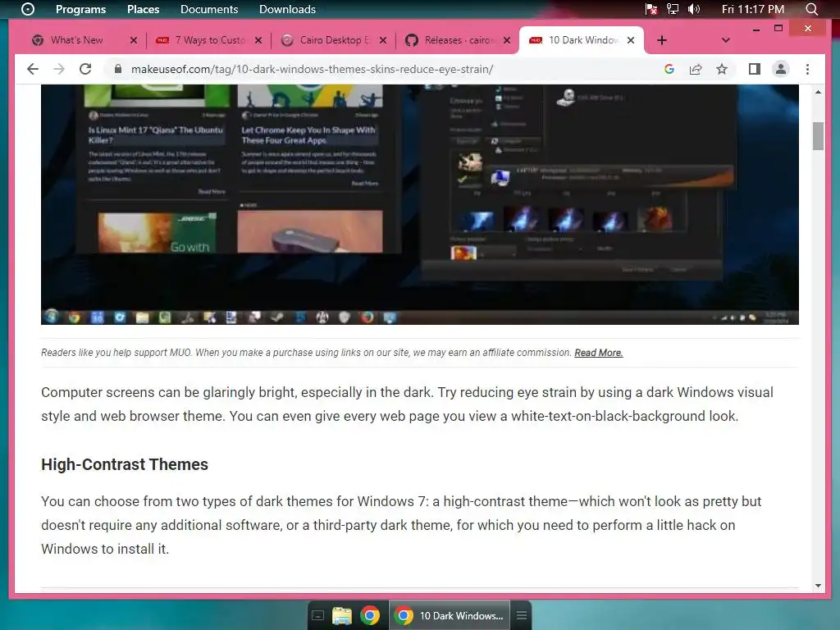The image size is (840, 630).
Task: Switch to the Cairo Desktop tab
Action: pos(333,40)
